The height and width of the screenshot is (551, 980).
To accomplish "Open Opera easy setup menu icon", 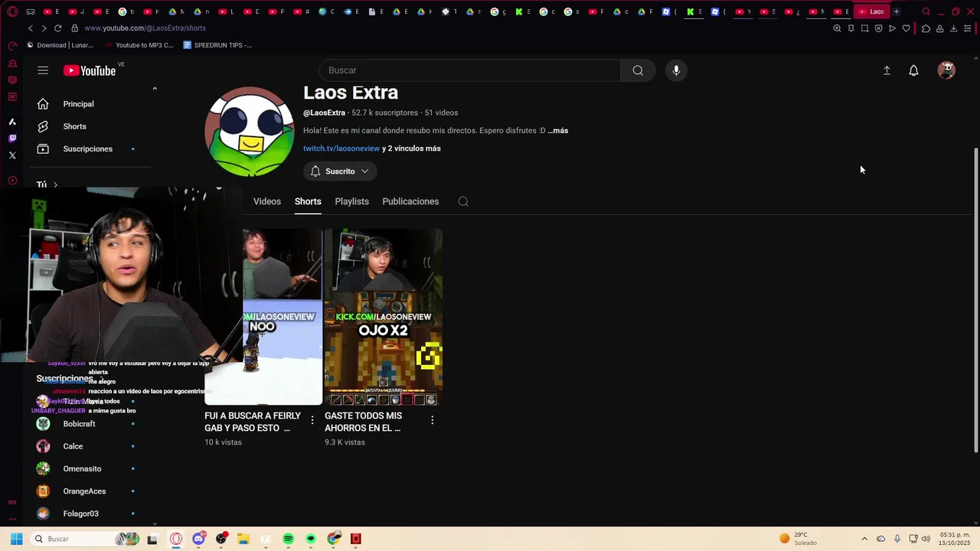I will tap(968, 28).
